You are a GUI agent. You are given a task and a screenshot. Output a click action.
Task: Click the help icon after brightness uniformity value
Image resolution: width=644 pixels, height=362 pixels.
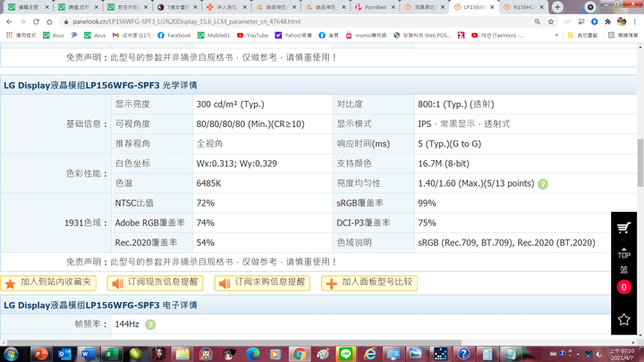[x=543, y=184]
